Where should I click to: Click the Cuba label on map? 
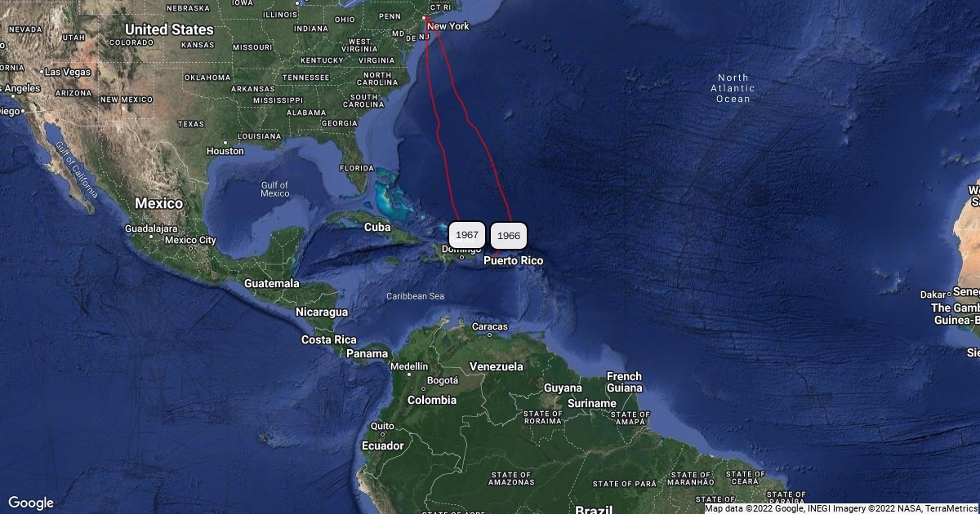coord(377,227)
